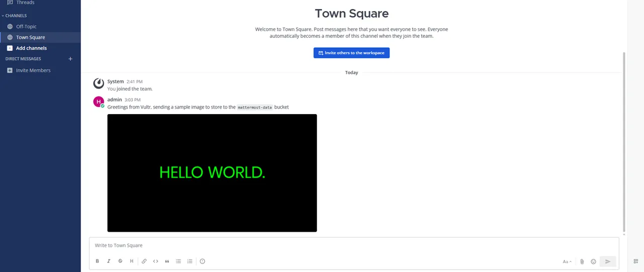This screenshot has width=644, height=272.
Task: Click the System sender name
Action: click(115, 81)
